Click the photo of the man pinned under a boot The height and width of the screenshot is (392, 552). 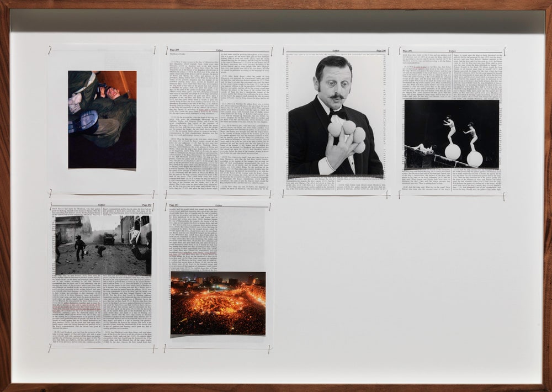(102, 119)
